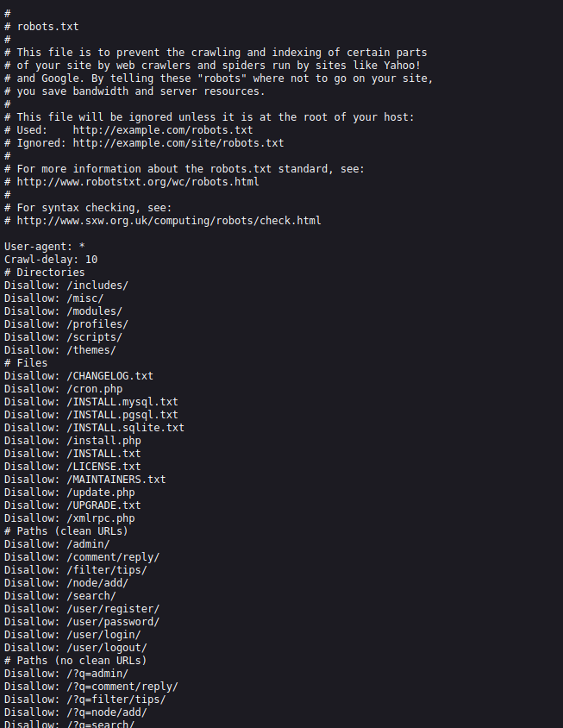This screenshot has height=728, width=563.
Task: Click the "Disallow: /themes/" entry
Action: coord(60,350)
